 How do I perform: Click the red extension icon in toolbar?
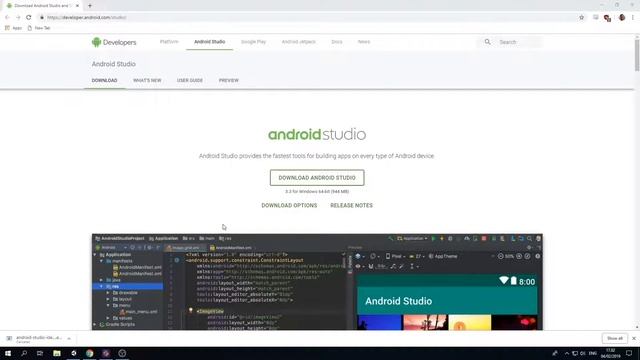(x=607, y=18)
